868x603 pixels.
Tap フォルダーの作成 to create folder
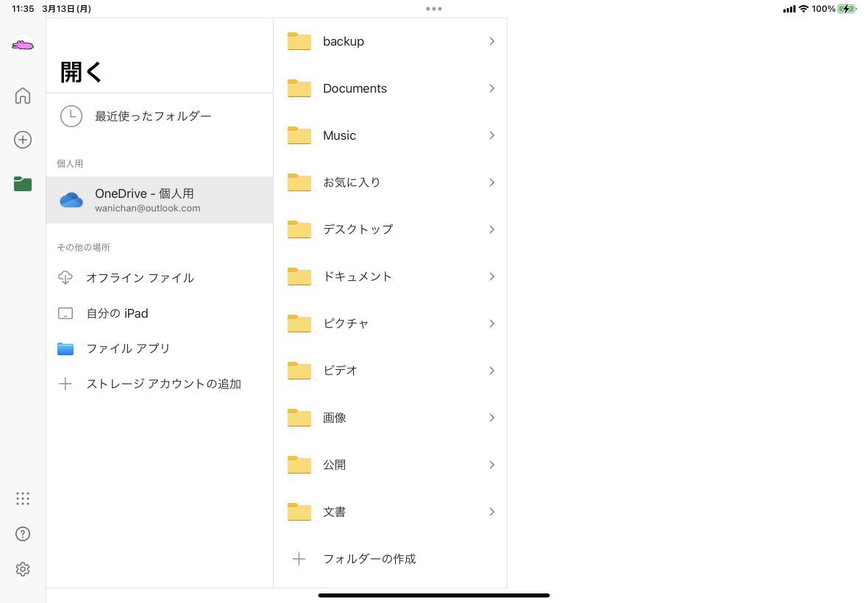[x=369, y=559]
